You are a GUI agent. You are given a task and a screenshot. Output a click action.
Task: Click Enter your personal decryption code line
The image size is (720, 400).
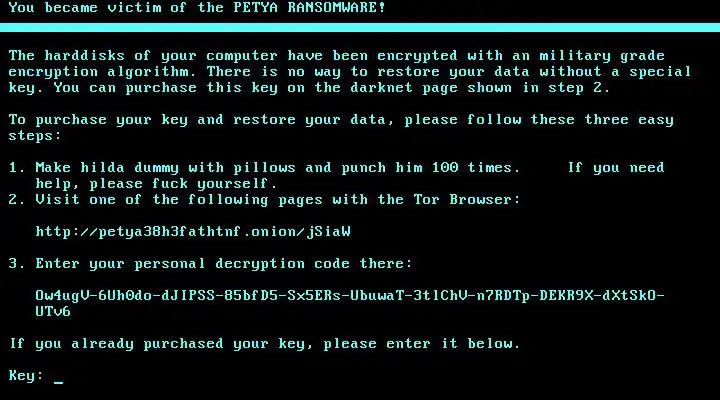[x=224, y=264]
